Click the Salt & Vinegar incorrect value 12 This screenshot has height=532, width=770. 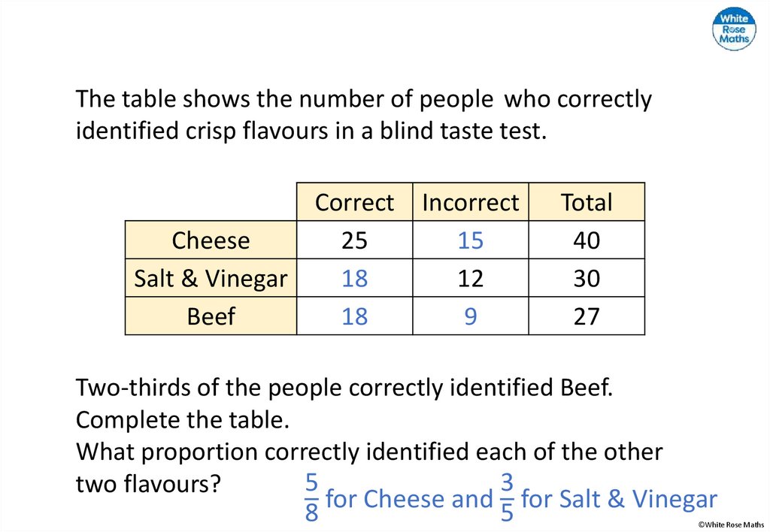click(x=471, y=279)
